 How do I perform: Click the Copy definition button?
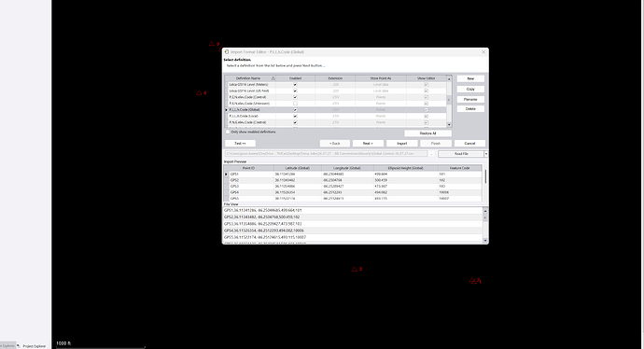pos(470,89)
